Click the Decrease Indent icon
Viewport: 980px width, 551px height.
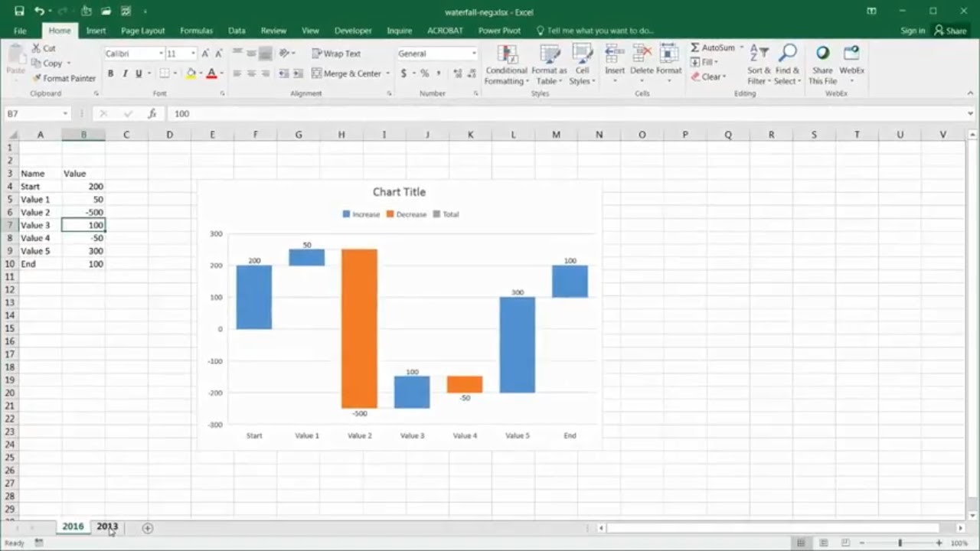click(x=284, y=73)
